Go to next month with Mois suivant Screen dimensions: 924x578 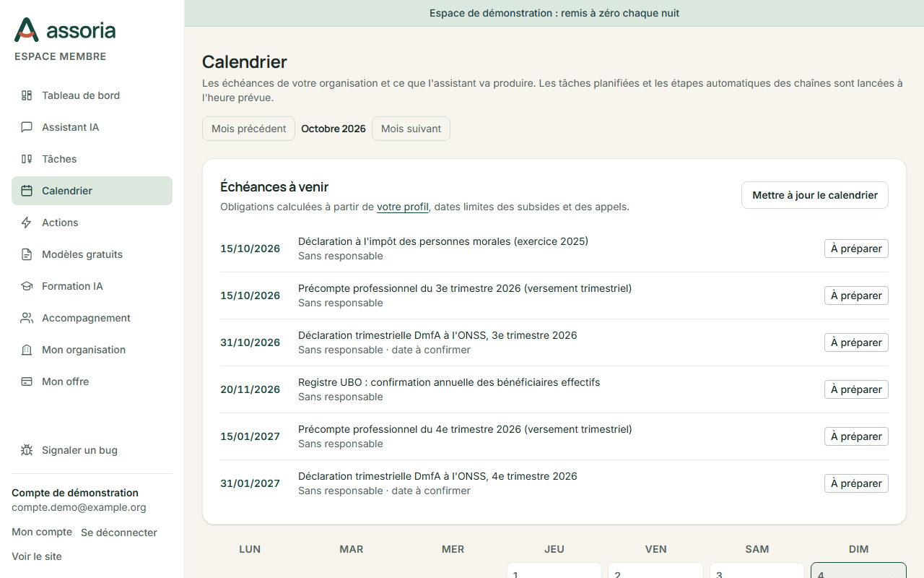[x=411, y=129]
